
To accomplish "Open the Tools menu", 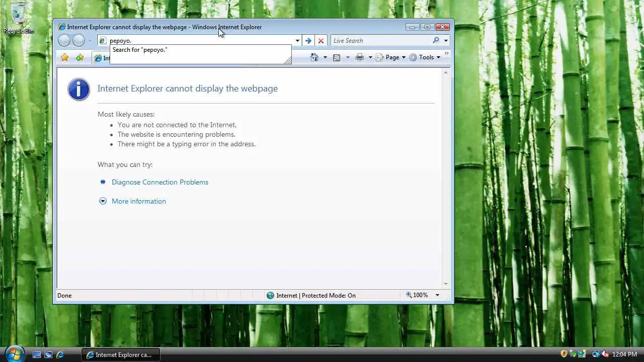I will 425,57.
